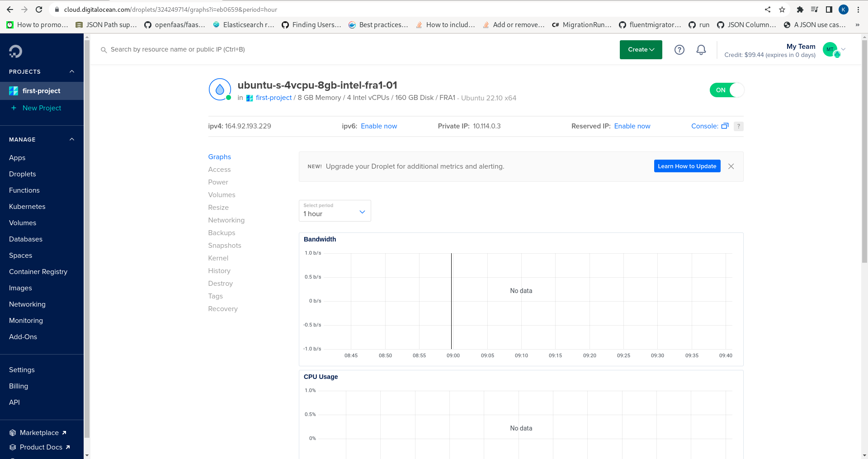Open Chrome profile K avatar
This screenshot has height=459, width=868.
click(844, 9)
